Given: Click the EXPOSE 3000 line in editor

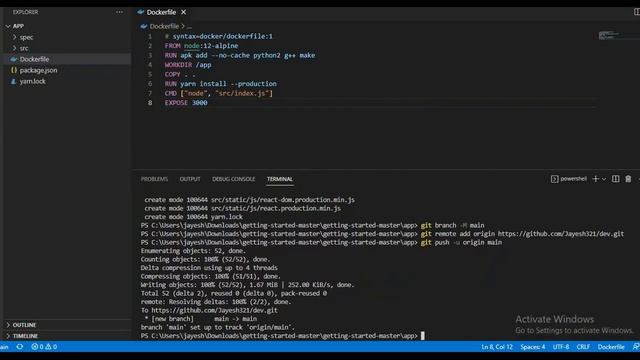Looking at the screenshot, I should pyautogui.click(x=186, y=103).
